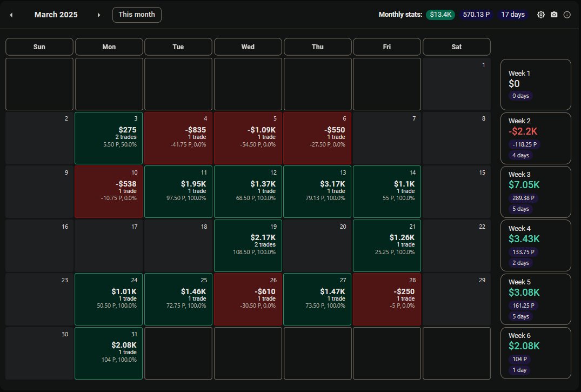This screenshot has height=392, width=581.
Task: Select the Wed column header
Action: 248,46
